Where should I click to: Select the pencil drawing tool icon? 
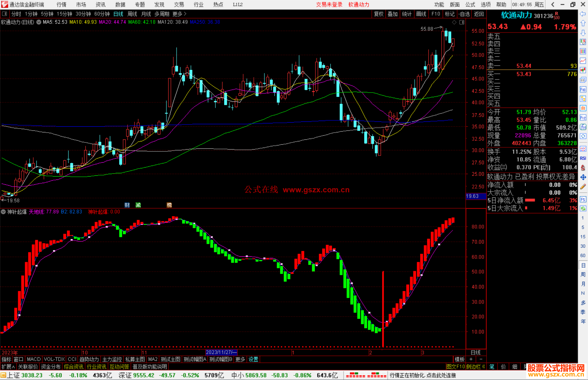[x=583, y=187]
